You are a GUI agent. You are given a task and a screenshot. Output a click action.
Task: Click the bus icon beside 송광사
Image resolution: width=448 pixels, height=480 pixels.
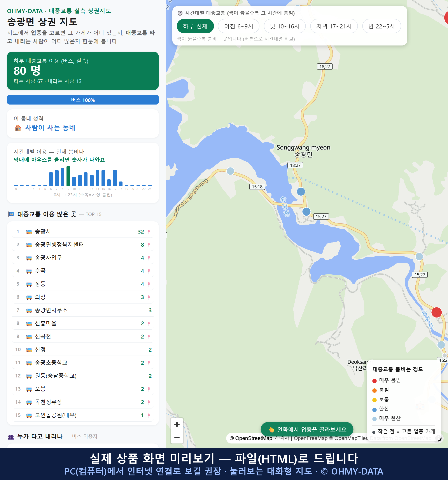(29, 232)
